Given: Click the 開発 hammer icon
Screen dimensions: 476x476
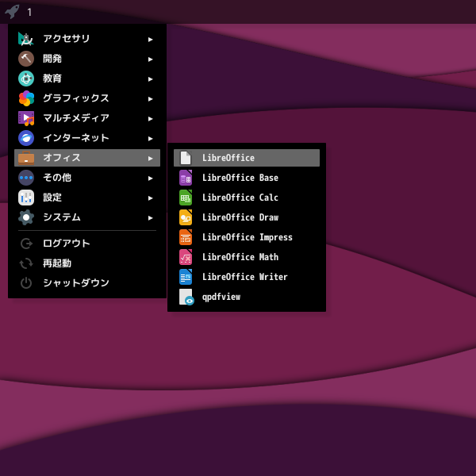Looking at the screenshot, I should click(26, 59).
